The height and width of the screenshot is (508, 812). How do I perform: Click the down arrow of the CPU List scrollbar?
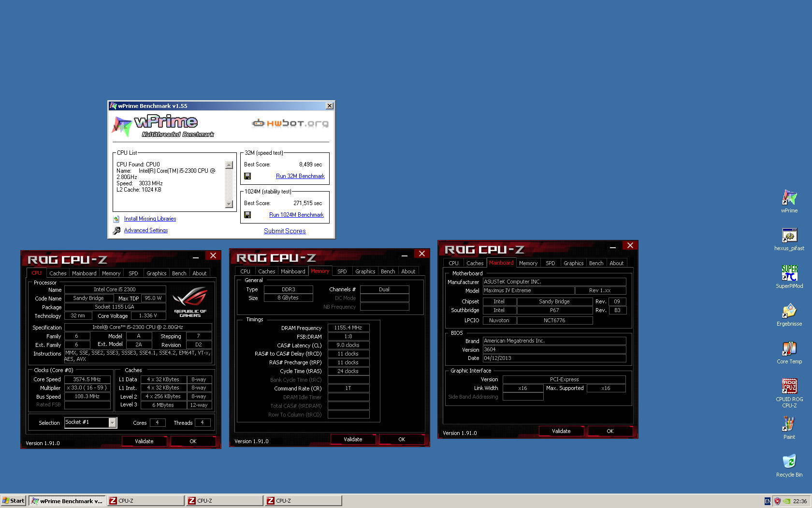pyautogui.click(x=229, y=204)
